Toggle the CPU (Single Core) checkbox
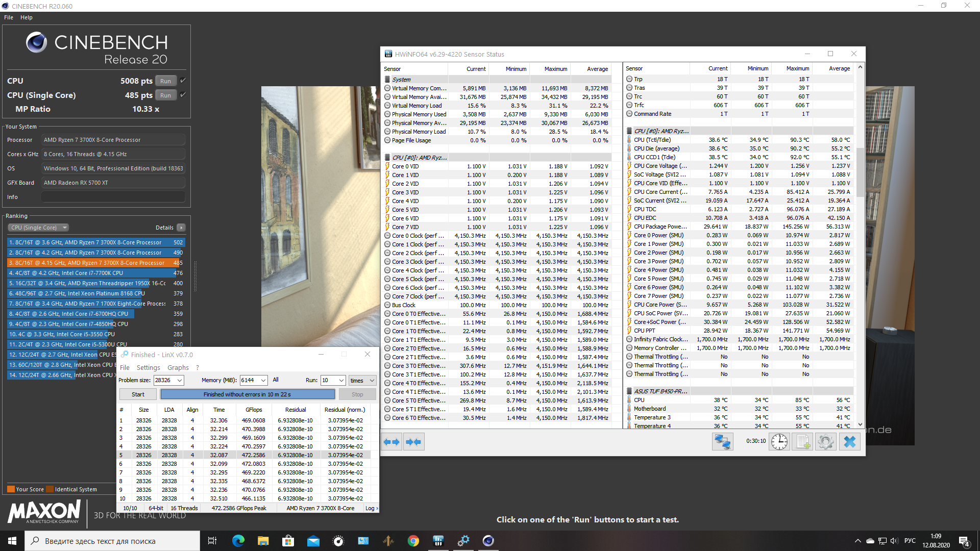This screenshot has height=551, width=980. point(183,95)
